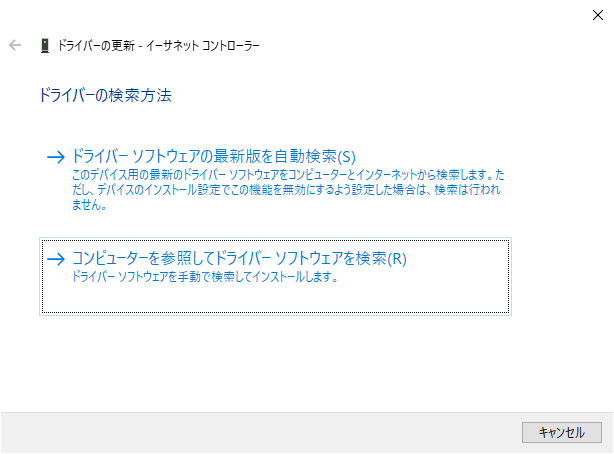Click the (R) shortcut label in second option
614x454 pixels.
397,259
